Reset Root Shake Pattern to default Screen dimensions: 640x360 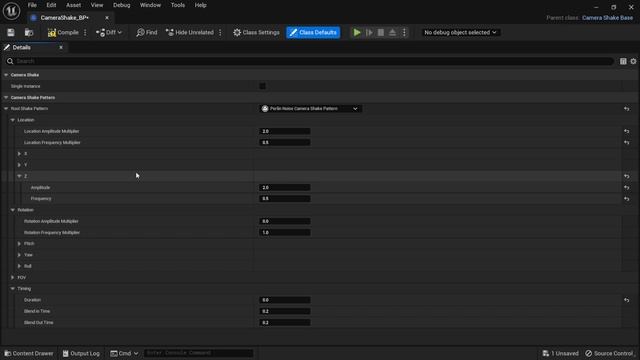627,109
